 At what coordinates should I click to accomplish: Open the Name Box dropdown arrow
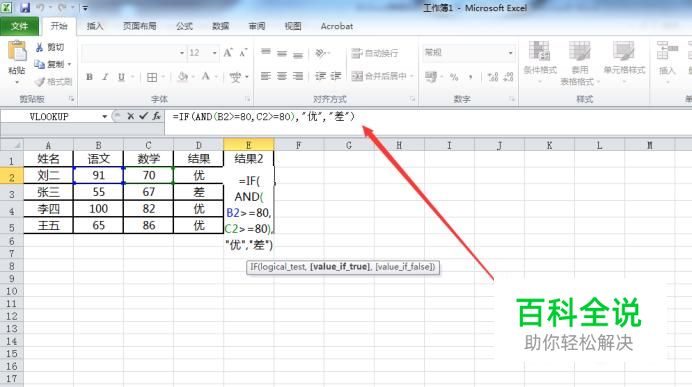[x=105, y=116]
